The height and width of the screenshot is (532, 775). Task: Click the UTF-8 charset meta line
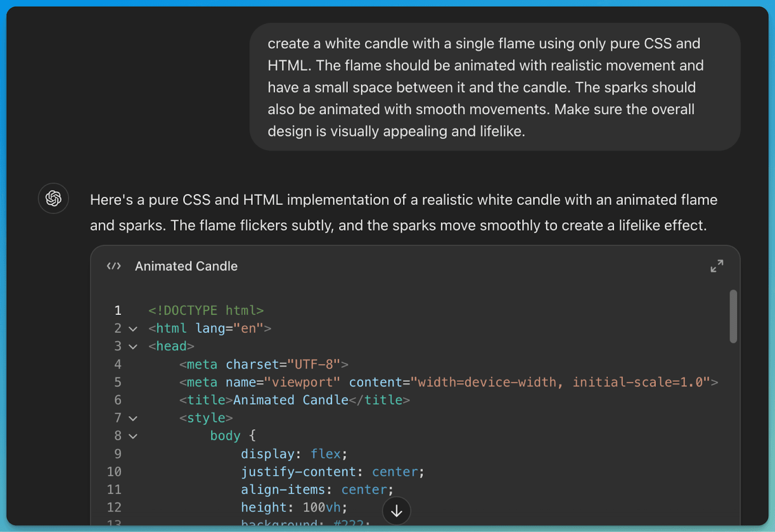pyautogui.click(x=264, y=364)
